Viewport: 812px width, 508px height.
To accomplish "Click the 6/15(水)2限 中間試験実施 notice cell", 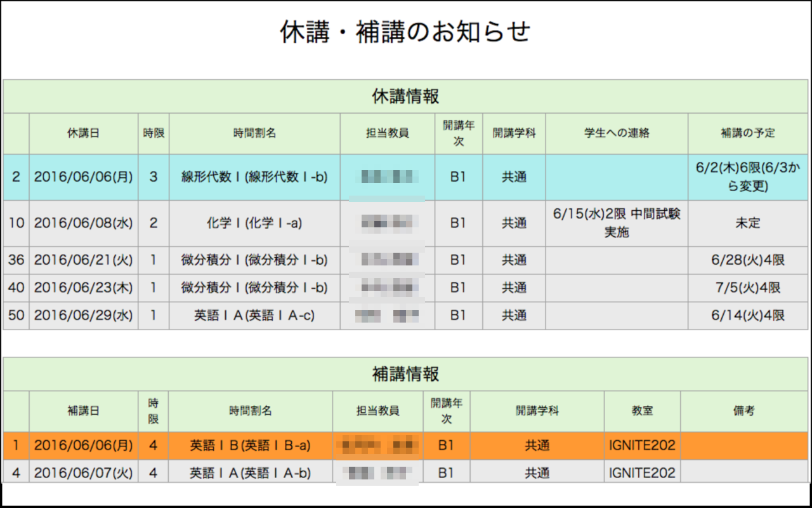I will coord(617,224).
